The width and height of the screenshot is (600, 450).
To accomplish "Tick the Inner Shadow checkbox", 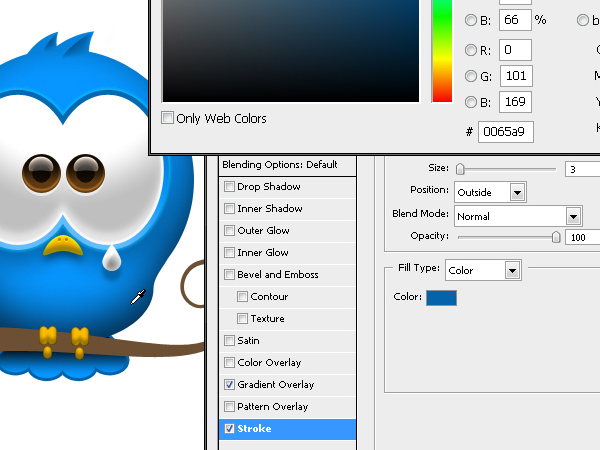I will 229,209.
